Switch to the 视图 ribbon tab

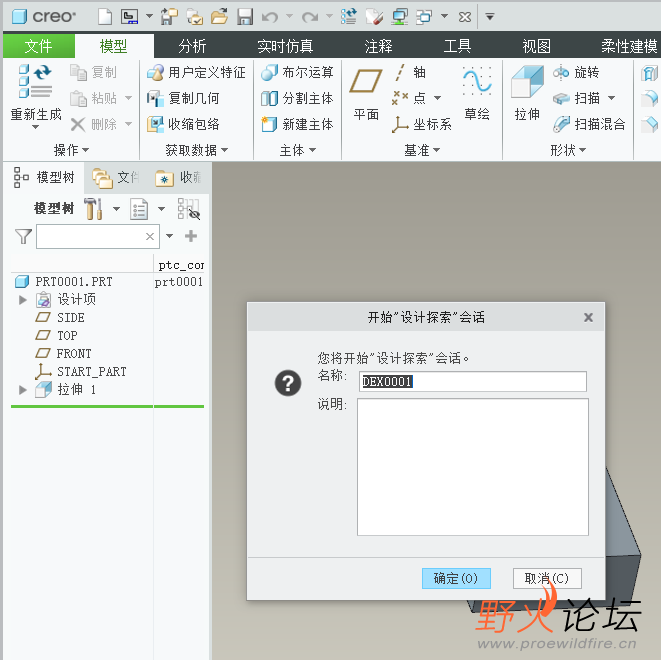(536, 46)
